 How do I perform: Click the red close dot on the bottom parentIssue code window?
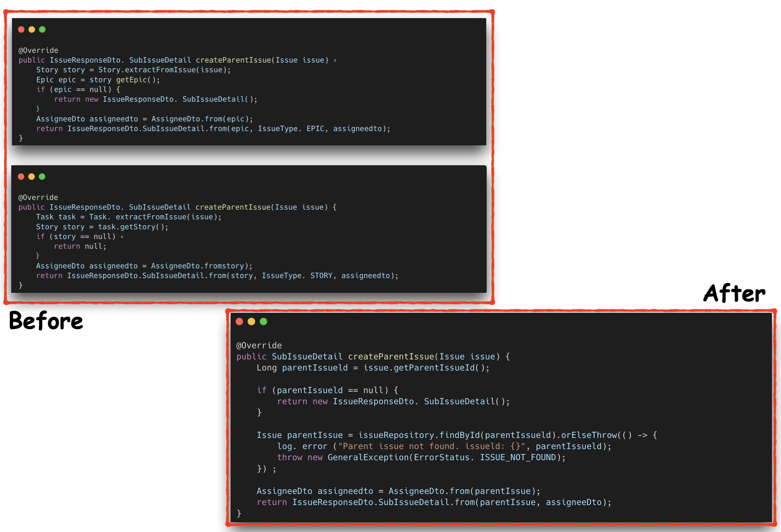pyautogui.click(x=239, y=321)
